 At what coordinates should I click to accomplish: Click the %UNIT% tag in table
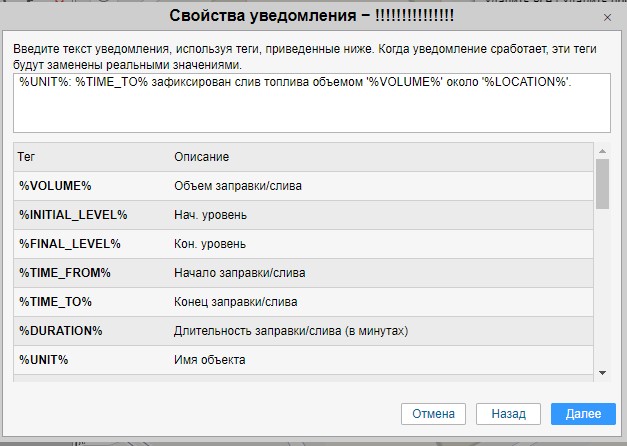click(x=43, y=360)
